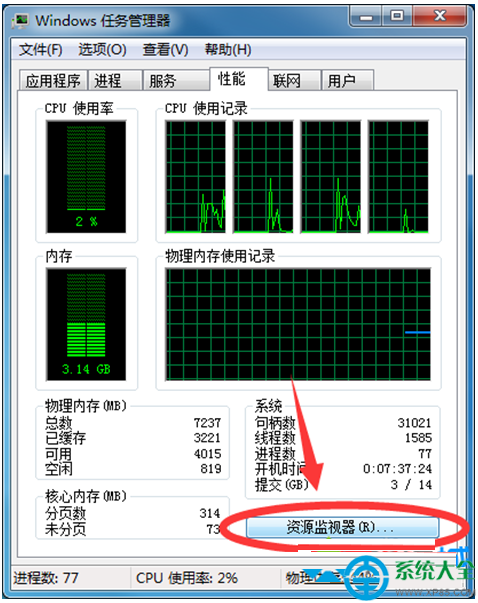The width and height of the screenshot is (478, 603).
Task: Open the 查看(V) menu
Action: 165,50
